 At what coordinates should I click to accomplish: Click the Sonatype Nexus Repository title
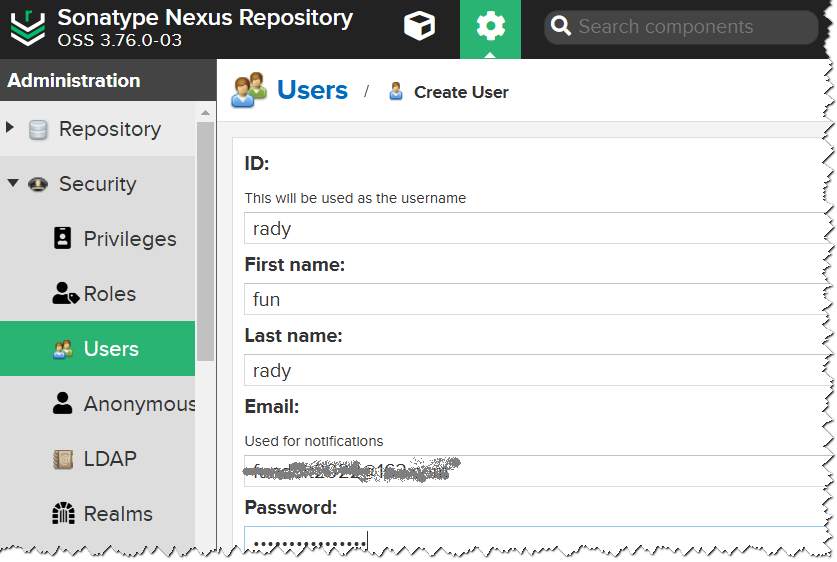tap(205, 18)
